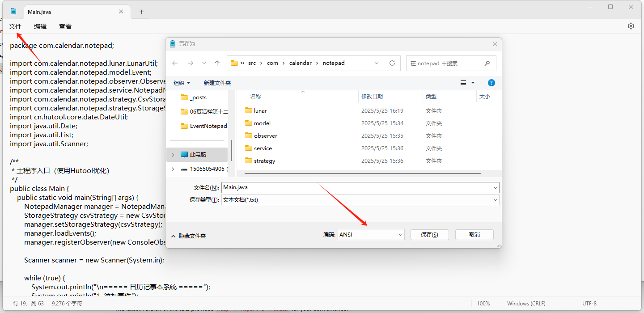644x313 pixels.
Task: Click the Refresh folder icon
Action: coord(392,63)
